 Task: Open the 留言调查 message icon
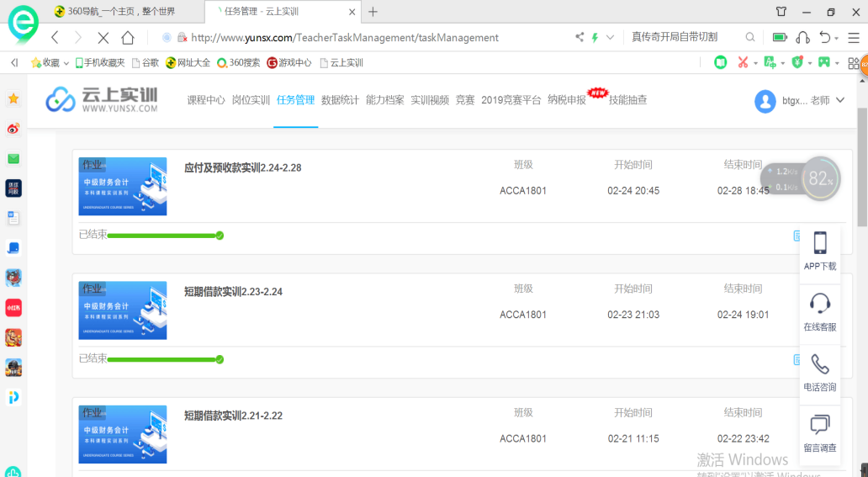tap(819, 425)
